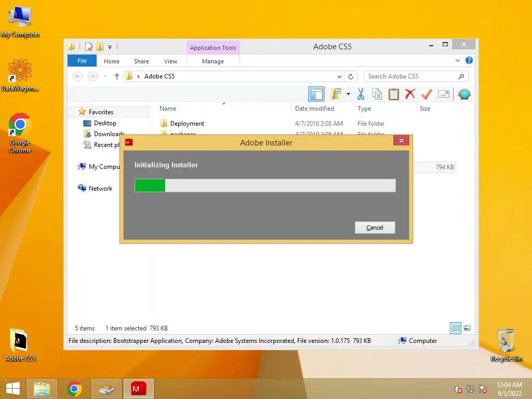Click the Initializing Installer progress bar
The image size is (532, 399).
(265, 185)
